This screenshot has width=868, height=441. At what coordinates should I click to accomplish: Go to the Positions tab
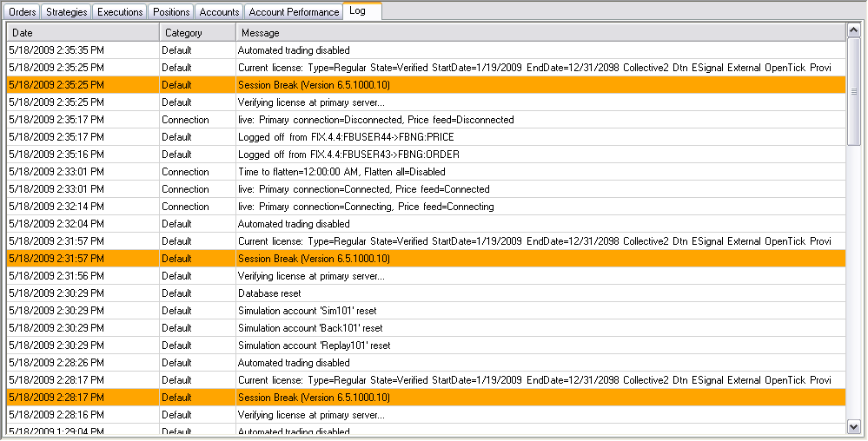pos(170,12)
